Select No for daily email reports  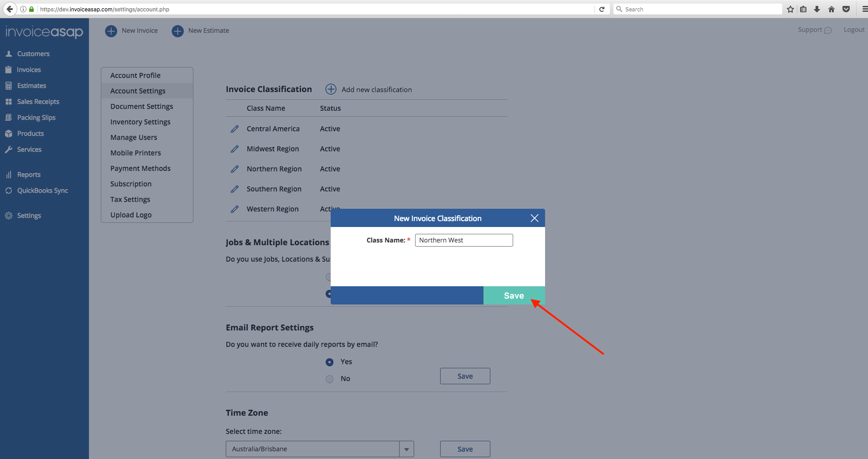click(x=329, y=379)
